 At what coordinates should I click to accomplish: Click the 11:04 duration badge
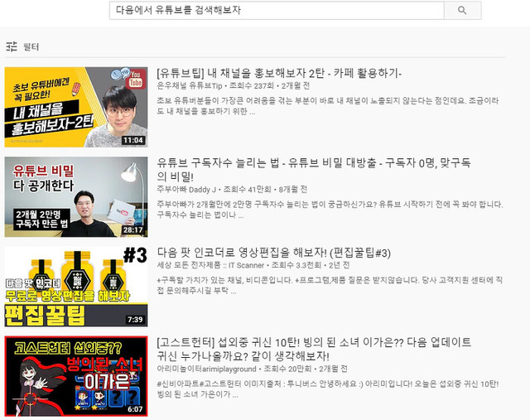133,141
